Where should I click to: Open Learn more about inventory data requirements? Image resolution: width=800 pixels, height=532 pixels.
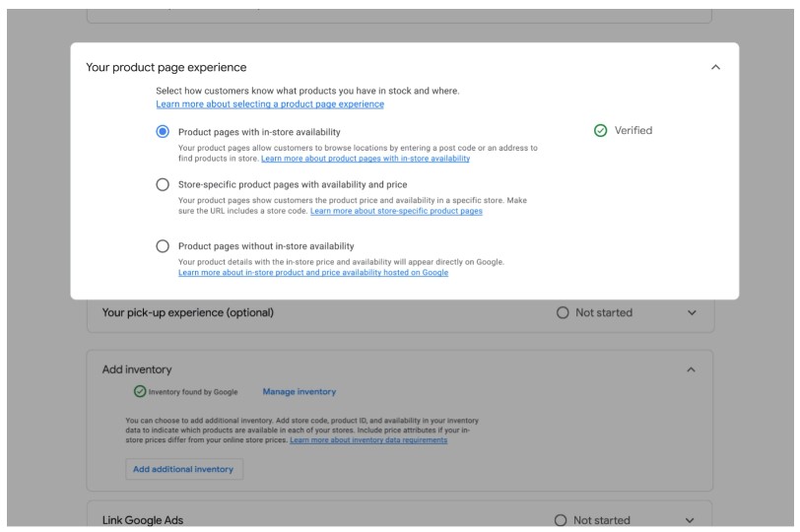tap(367, 440)
